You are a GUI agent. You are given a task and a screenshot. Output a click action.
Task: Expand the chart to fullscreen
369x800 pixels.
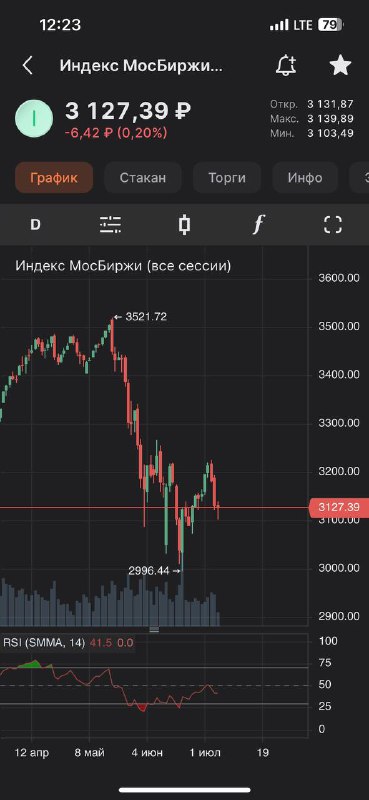point(333,224)
